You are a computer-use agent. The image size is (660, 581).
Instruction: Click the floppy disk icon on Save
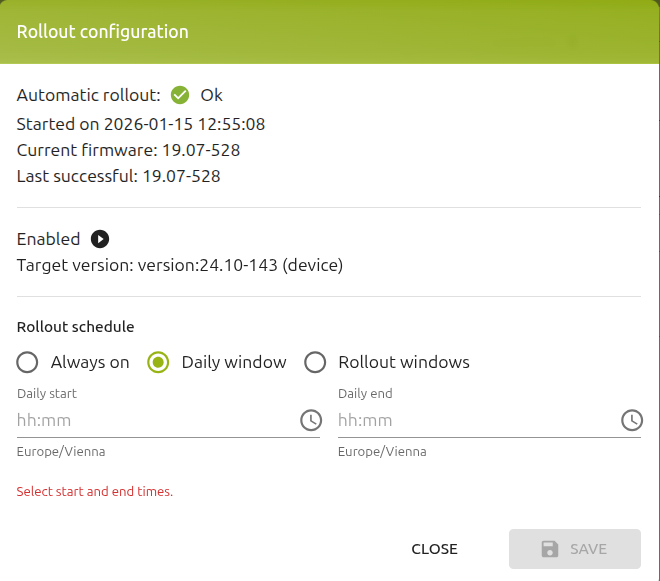click(x=550, y=549)
